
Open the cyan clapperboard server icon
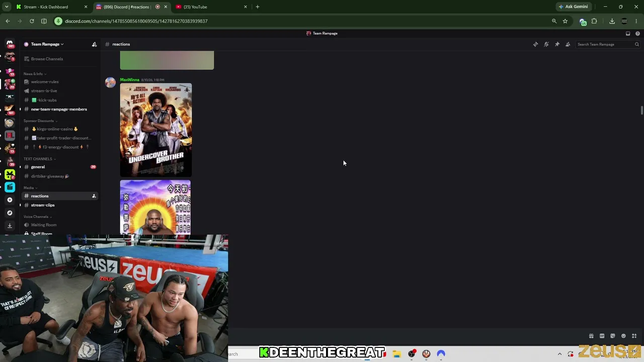(10, 187)
